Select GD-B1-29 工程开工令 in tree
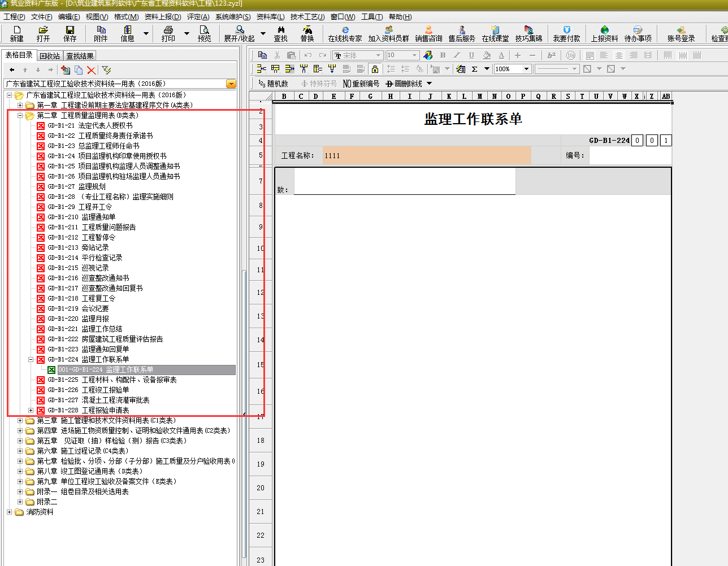 pyautogui.click(x=80, y=207)
